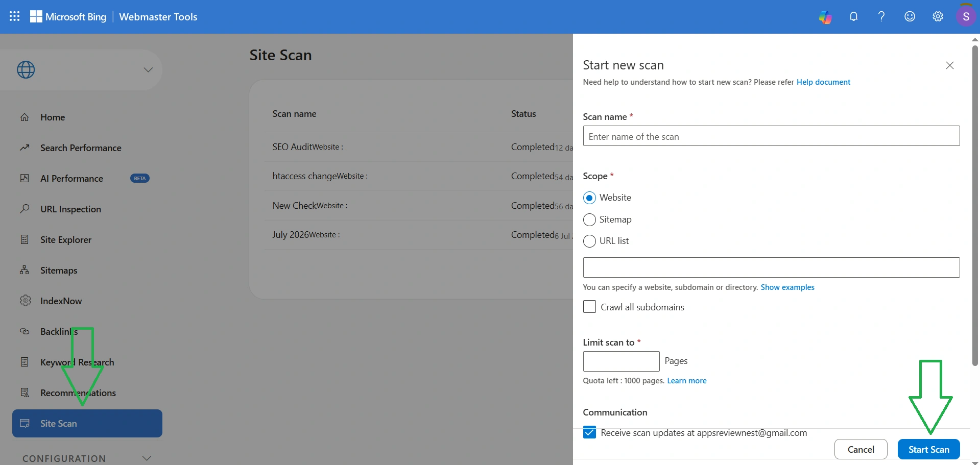Click the Cancel button
Screen dimensions: 980x465
[x=861, y=449]
